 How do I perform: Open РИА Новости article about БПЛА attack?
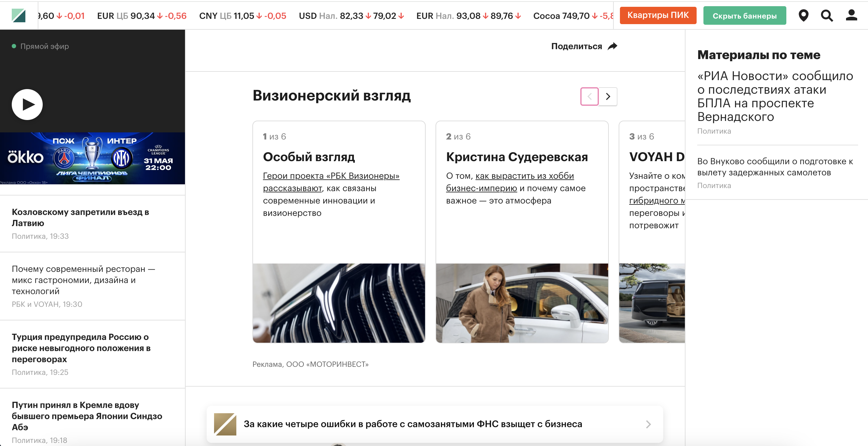pyautogui.click(x=775, y=96)
